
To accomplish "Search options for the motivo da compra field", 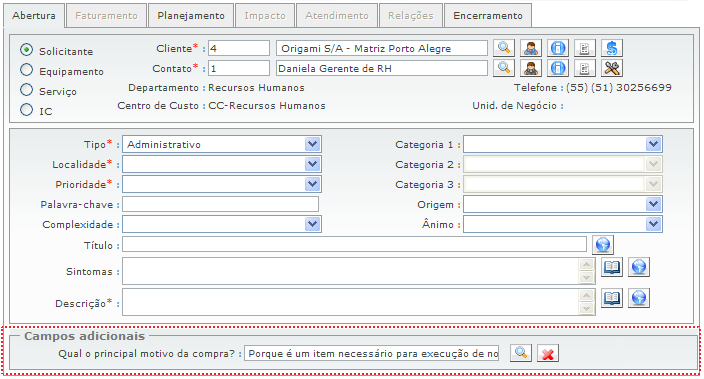I will click(521, 353).
